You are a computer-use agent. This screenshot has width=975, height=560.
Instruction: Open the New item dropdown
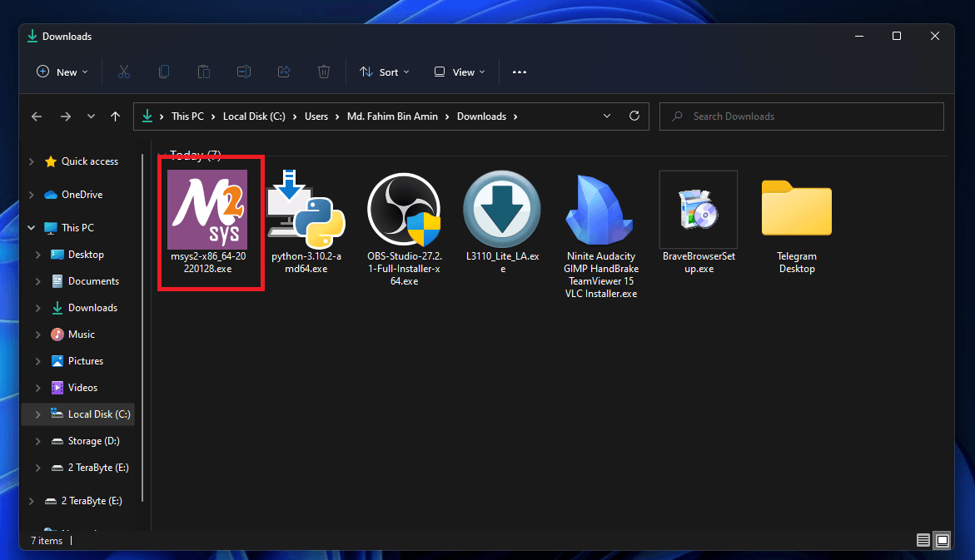pyautogui.click(x=62, y=72)
